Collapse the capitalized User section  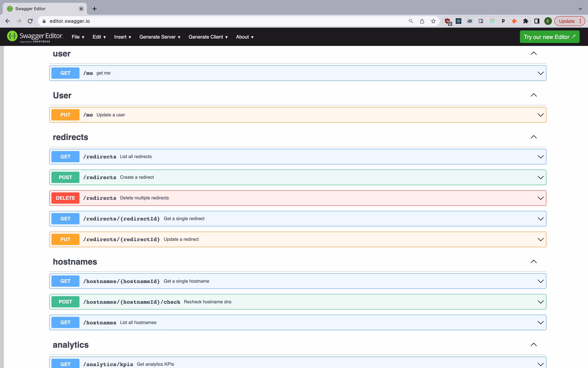(x=534, y=95)
